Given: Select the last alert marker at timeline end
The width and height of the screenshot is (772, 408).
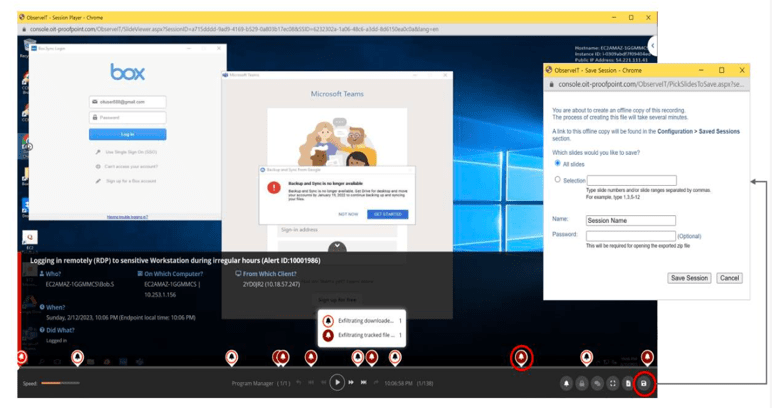Looking at the screenshot, I should tap(647, 357).
